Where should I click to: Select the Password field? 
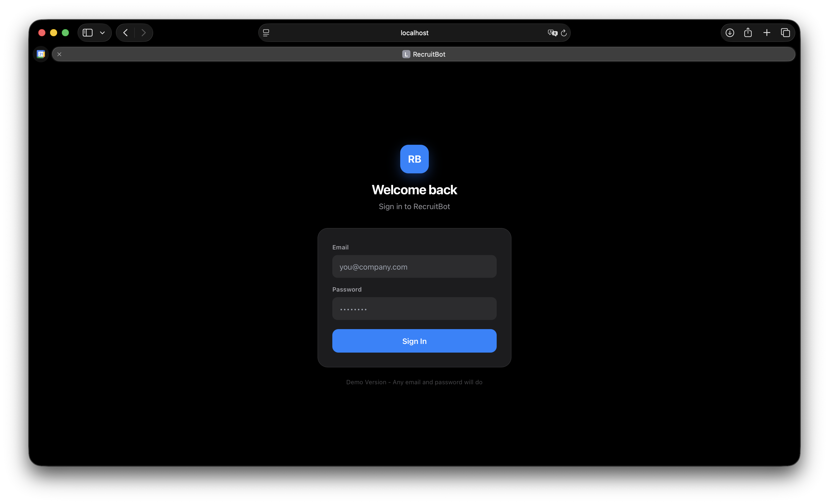coord(414,308)
